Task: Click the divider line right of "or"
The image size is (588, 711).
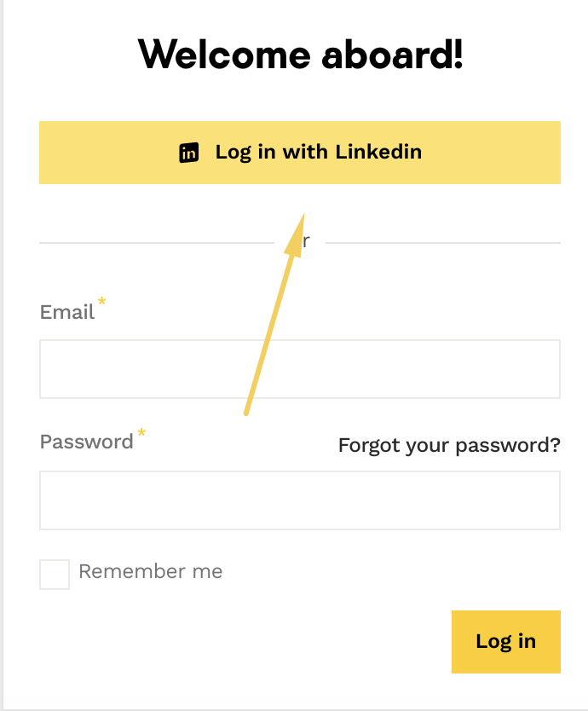Action: (443, 243)
